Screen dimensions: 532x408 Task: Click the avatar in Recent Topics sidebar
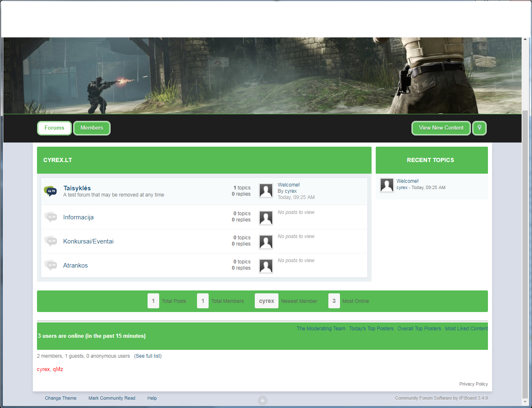(x=387, y=185)
